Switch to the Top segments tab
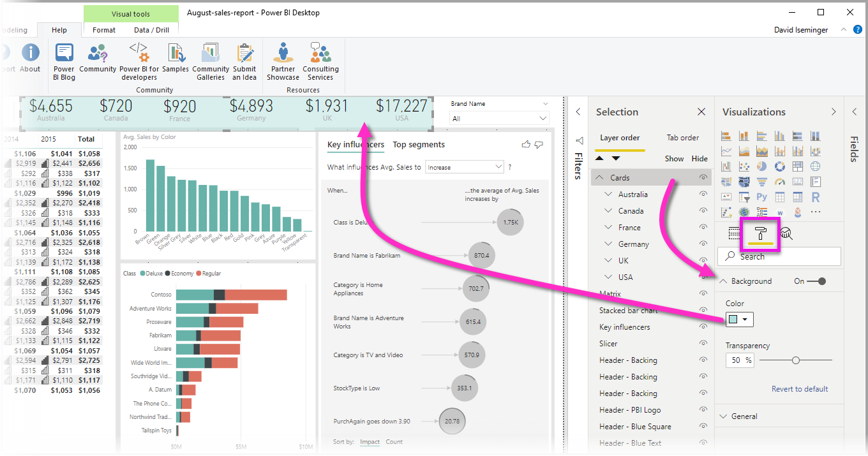Screen dimensions: 868x456 coord(419,145)
